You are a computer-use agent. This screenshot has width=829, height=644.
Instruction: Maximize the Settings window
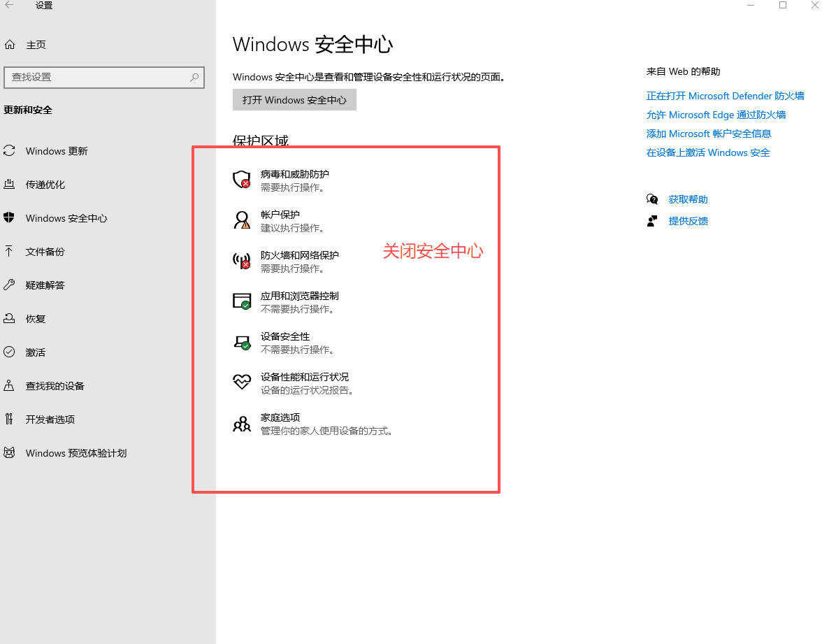pyautogui.click(x=783, y=5)
